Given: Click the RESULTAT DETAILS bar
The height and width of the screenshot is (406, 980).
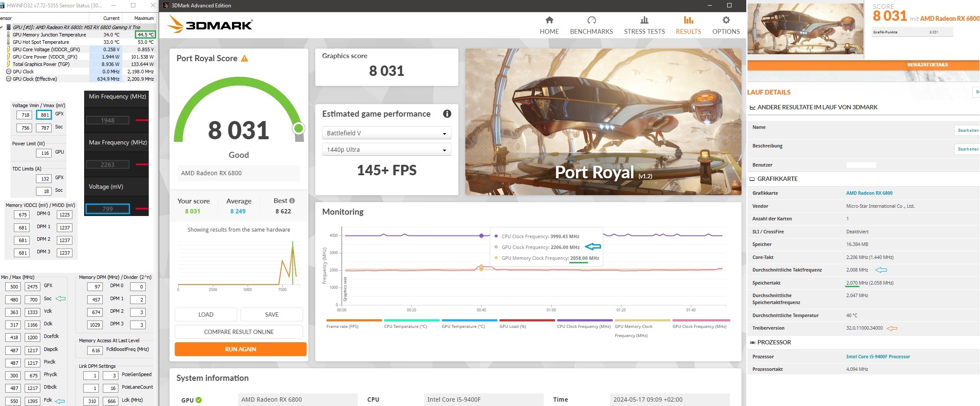Looking at the screenshot, I should 863,65.
